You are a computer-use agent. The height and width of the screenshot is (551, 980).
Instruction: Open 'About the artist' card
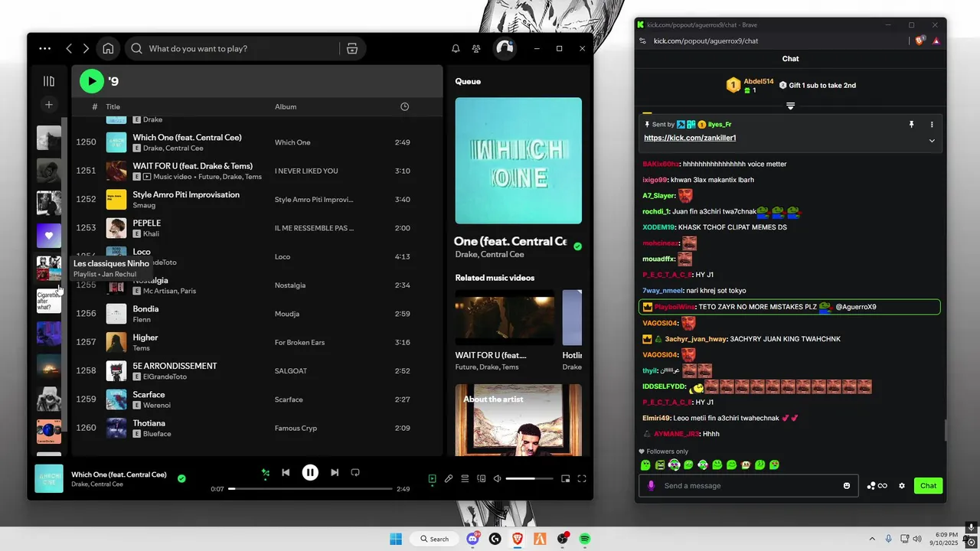[518, 420]
